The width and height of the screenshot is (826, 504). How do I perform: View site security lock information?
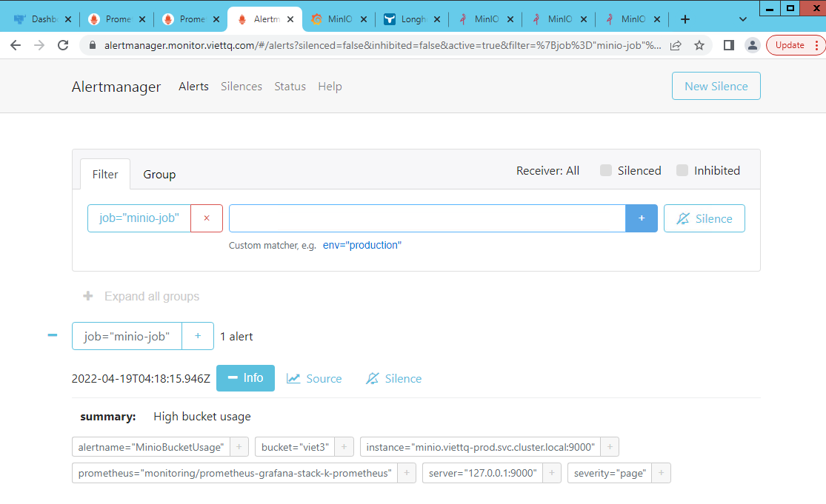click(93, 45)
